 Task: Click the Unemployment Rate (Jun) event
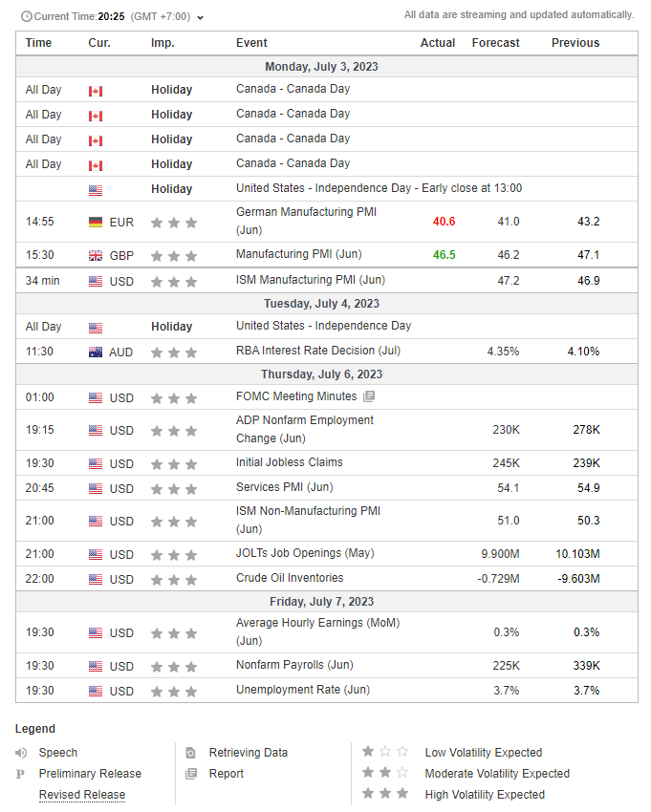click(x=302, y=690)
